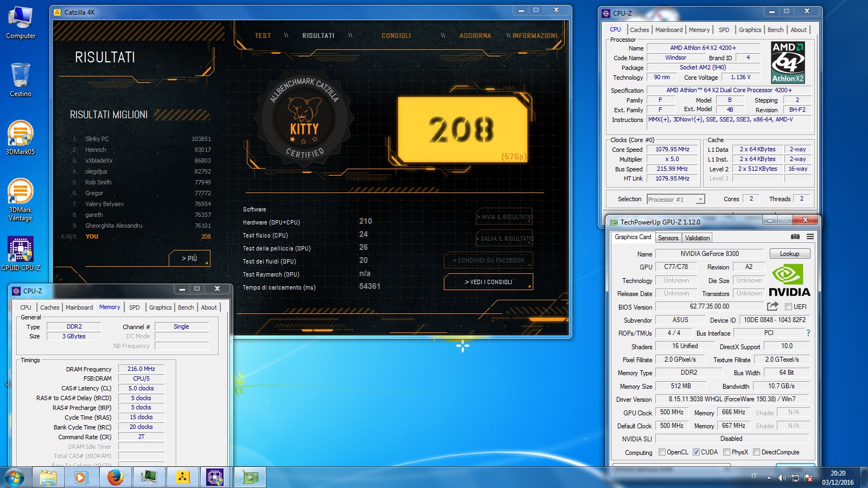Image resolution: width=868 pixels, height=488 pixels.
Task: Toggle the CUDA checkbox
Action: click(x=696, y=452)
